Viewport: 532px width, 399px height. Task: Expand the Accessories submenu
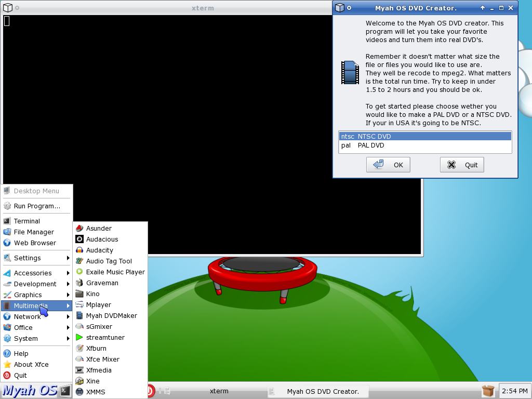[37, 273]
